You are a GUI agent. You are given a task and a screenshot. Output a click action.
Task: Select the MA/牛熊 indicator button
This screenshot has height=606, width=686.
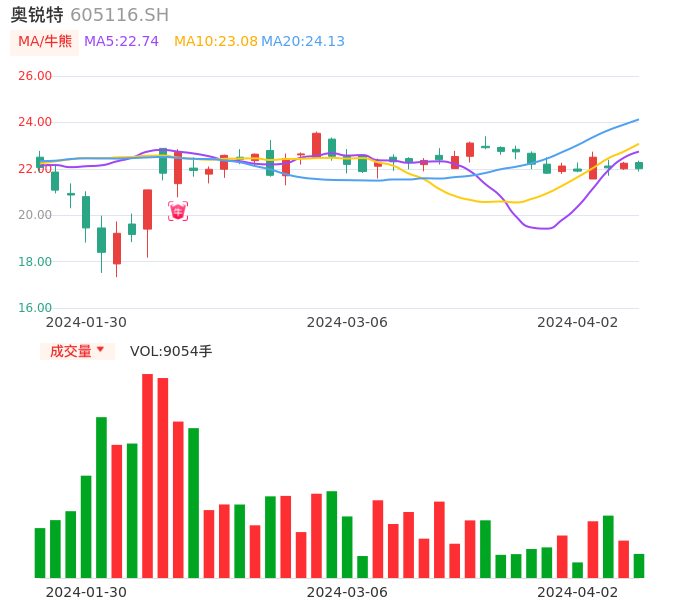(x=45, y=41)
